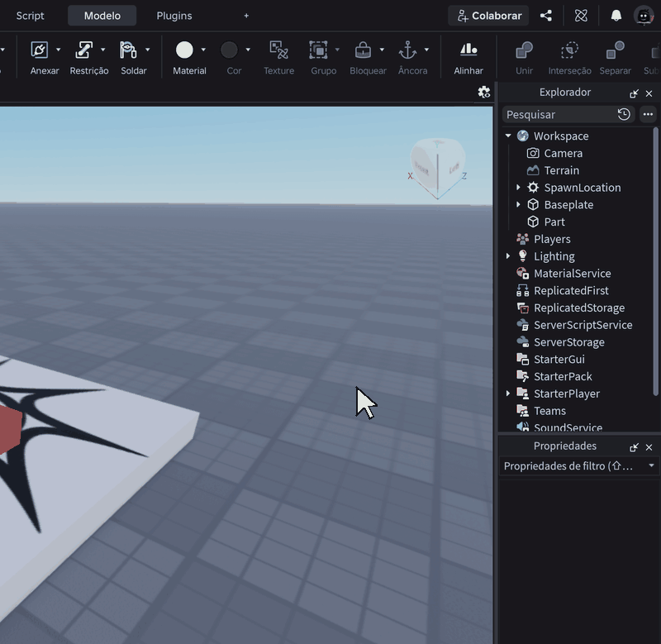Image resolution: width=661 pixels, height=644 pixels.
Task: Click the Grupo group icon
Action: (x=318, y=50)
